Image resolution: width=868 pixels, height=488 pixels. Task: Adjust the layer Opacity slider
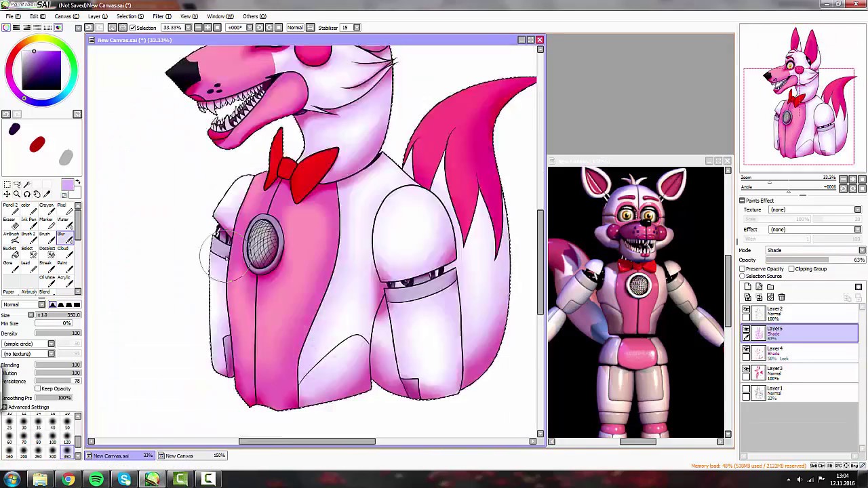[816, 260]
